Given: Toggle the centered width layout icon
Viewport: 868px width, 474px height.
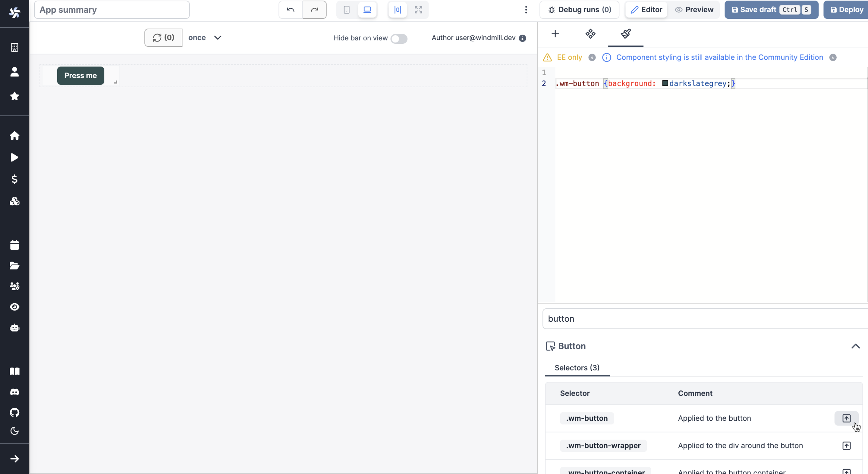Looking at the screenshot, I should click(398, 10).
